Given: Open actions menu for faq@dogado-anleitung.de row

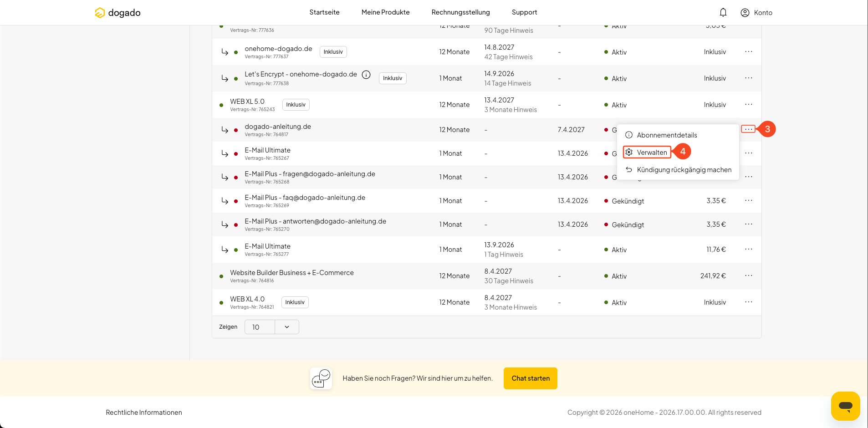Looking at the screenshot, I should (x=749, y=201).
